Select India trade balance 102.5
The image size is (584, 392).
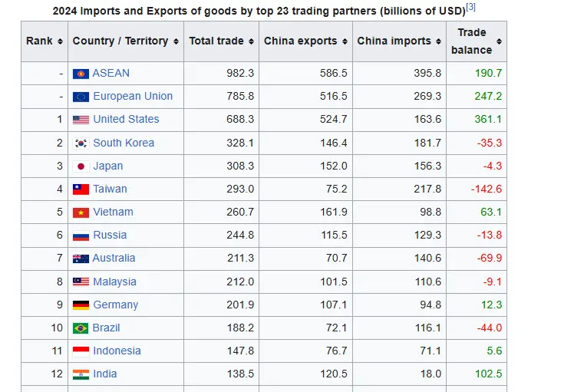[x=488, y=374]
